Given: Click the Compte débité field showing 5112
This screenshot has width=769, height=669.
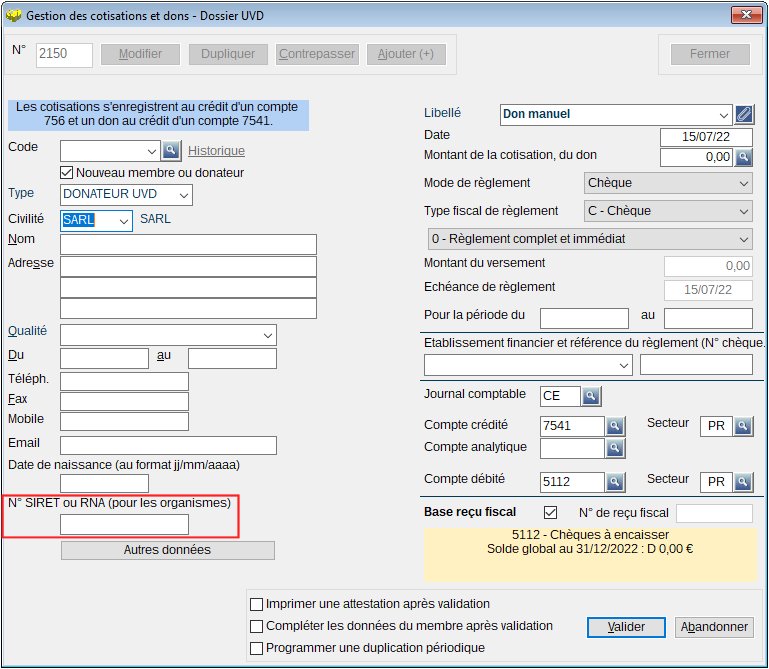Looking at the screenshot, I should [572, 482].
